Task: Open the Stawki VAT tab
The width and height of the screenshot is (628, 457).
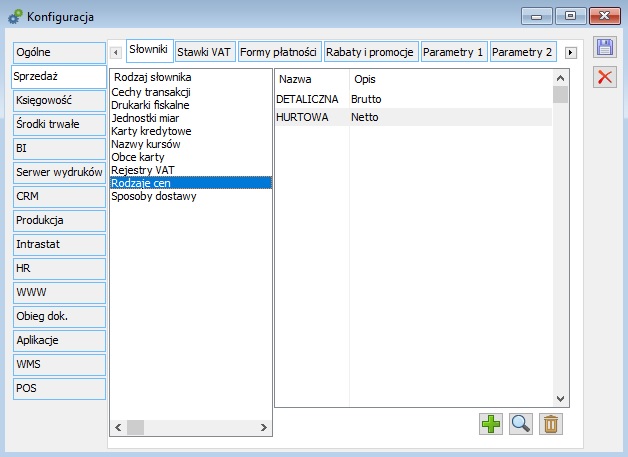Action: point(205,52)
